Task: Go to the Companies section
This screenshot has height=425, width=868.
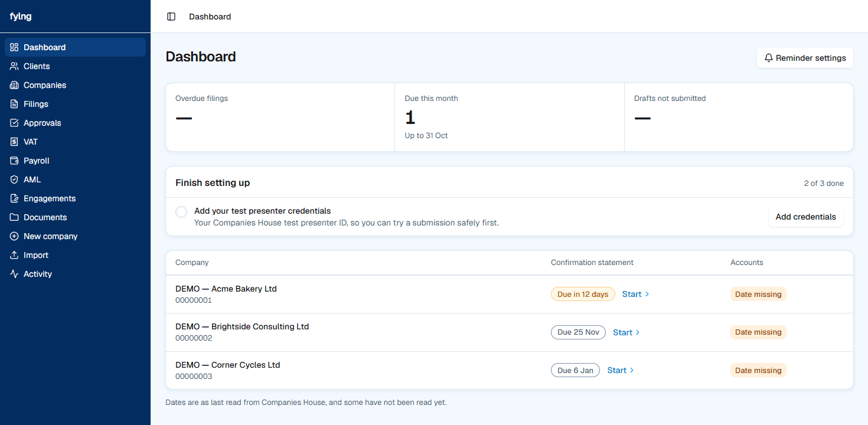Action: point(75,85)
